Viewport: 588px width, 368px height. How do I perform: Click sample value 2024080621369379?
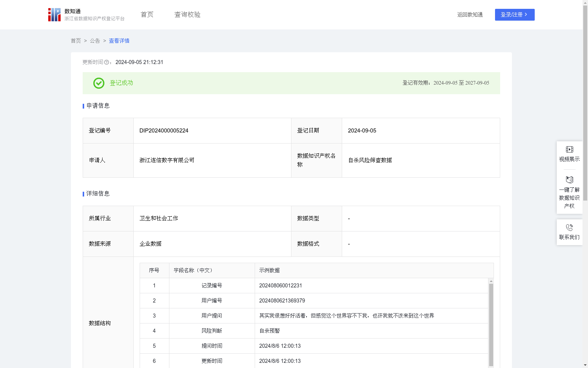click(x=282, y=301)
